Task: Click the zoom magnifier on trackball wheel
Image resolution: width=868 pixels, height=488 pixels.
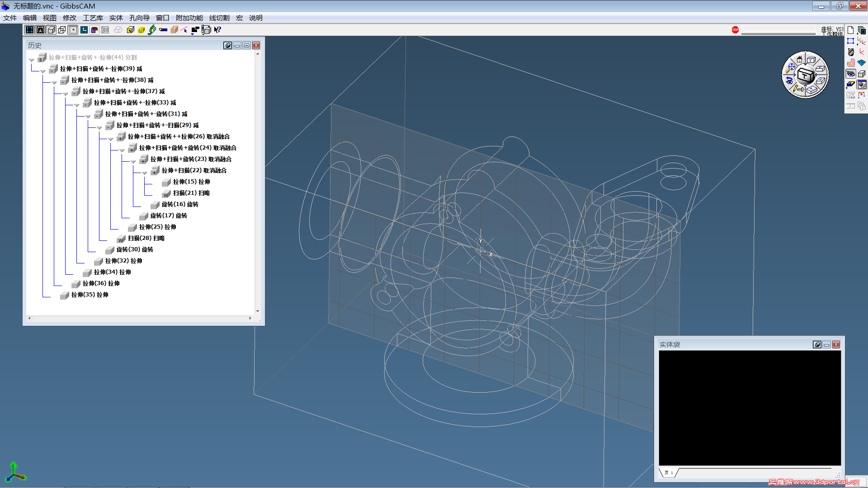Action: pyautogui.click(x=790, y=69)
